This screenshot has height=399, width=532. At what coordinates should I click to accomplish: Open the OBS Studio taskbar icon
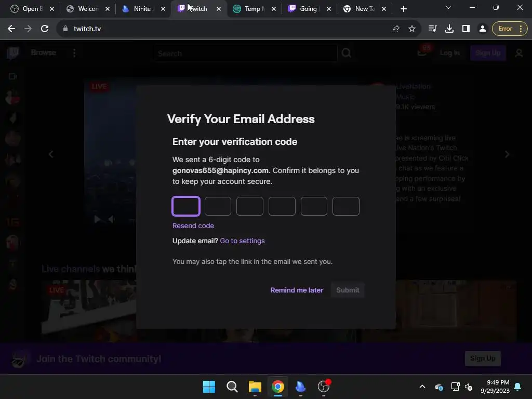pyautogui.click(x=324, y=387)
